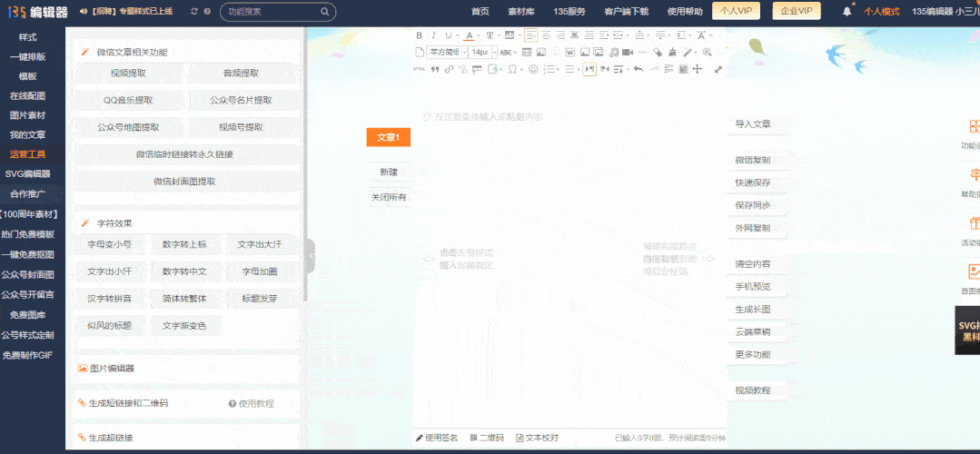
Task: Open the font family dropdown
Action: [x=448, y=52]
